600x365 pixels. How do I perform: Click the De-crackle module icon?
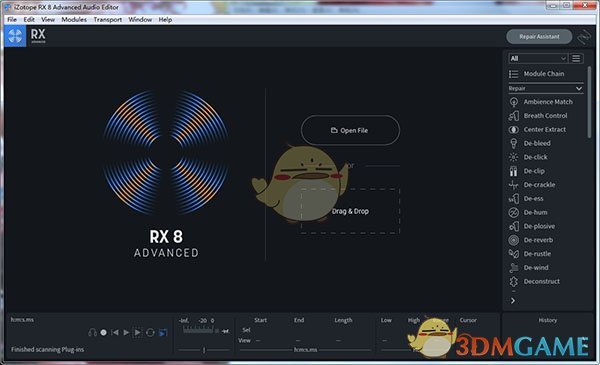pos(514,185)
